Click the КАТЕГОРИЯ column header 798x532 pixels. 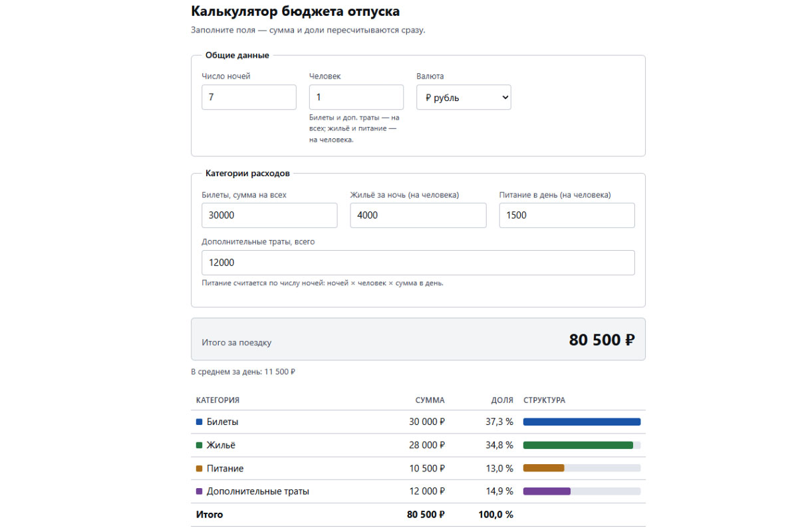[x=218, y=400]
